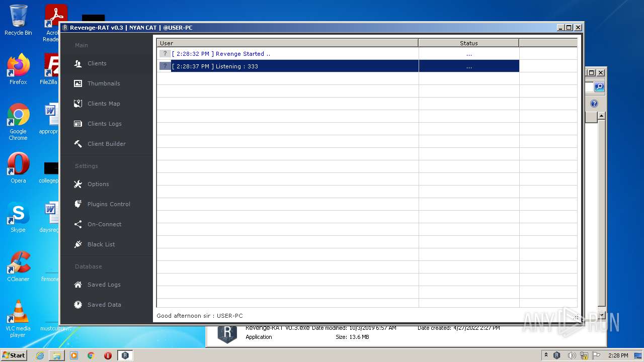Screen dimensions: 644x362
Task: Open the network status tray icon
Action: click(x=584, y=355)
